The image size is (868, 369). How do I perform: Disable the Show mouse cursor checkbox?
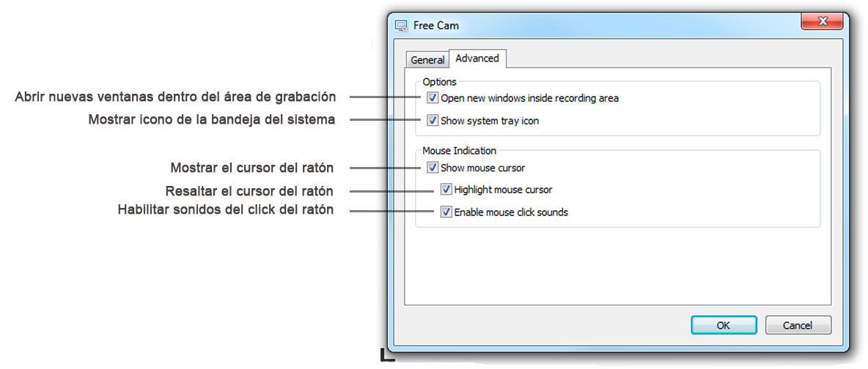point(433,167)
